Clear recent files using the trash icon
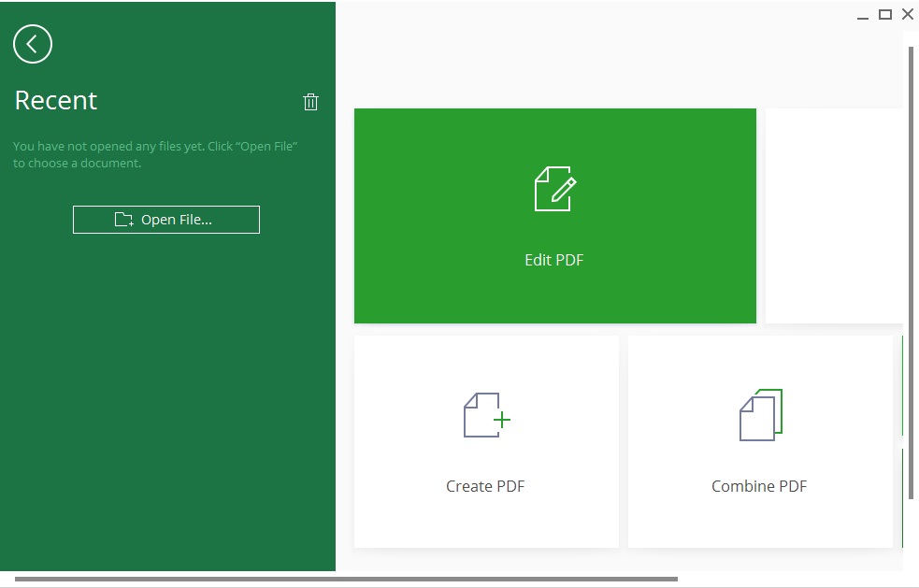Image resolution: width=919 pixels, height=588 pixels. click(x=311, y=102)
